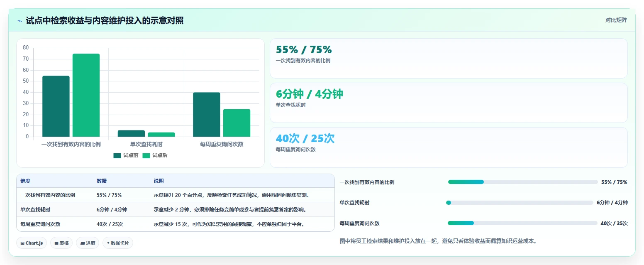
Task: Click the 6分钟 / 4分钟 data card value
Action: [310, 94]
